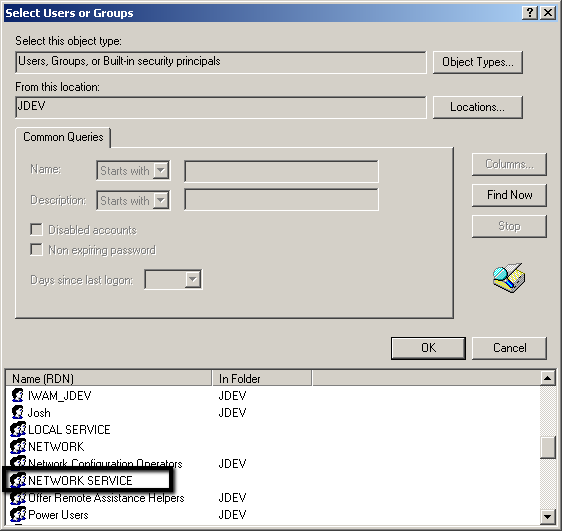Select Offer Remote Assistance Helpers group icon

pyautogui.click(x=18, y=498)
